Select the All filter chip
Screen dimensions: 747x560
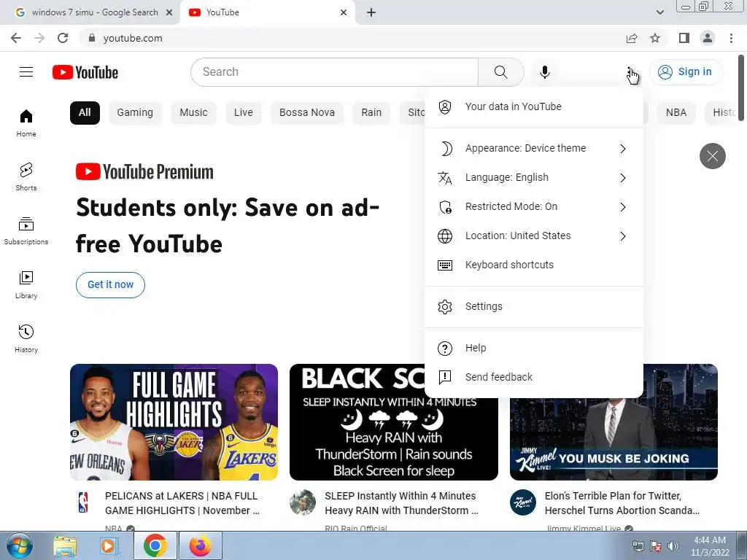[x=85, y=113]
